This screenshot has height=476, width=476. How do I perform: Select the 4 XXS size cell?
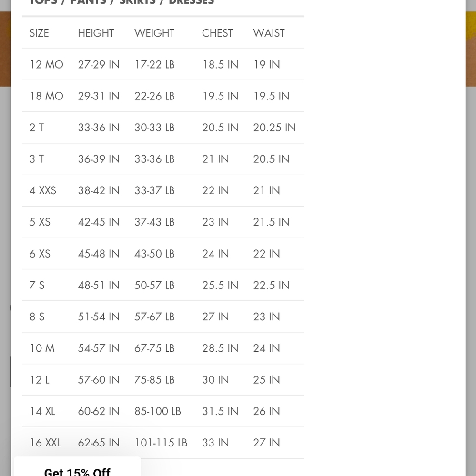point(42,191)
